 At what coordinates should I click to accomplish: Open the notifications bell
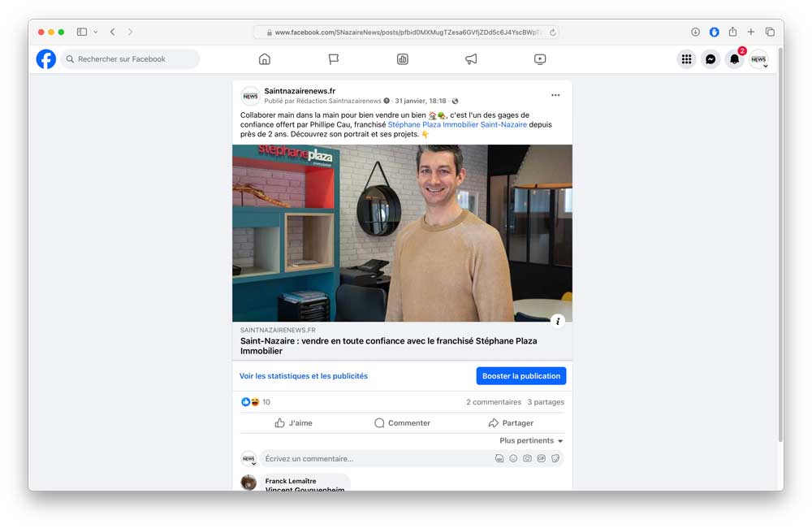tap(734, 59)
